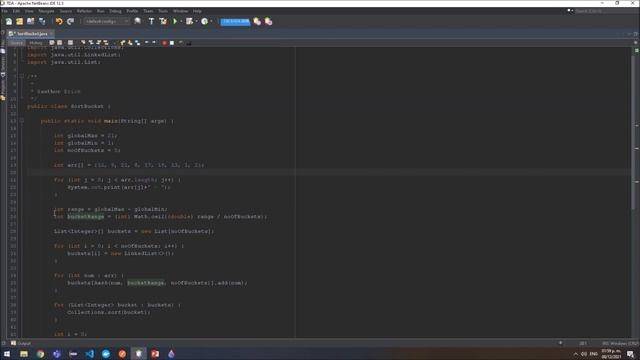640x360 pixels.
Task: Open Google Chrome from the taskbar
Action: tap(40, 354)
